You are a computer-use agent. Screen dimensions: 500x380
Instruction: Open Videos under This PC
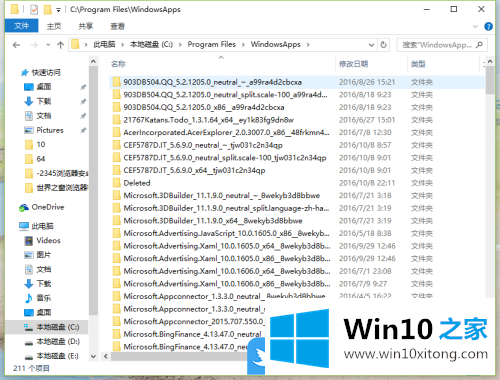48,240
